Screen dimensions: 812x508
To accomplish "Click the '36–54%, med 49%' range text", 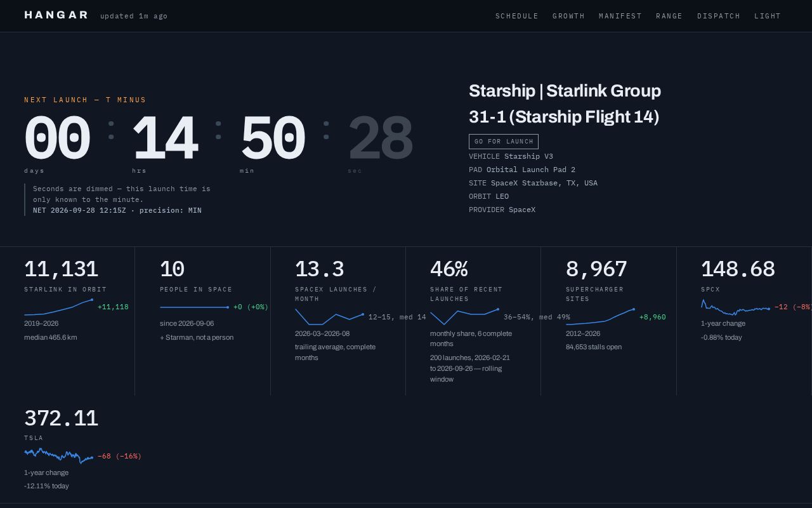I will (x=537, y=317).
